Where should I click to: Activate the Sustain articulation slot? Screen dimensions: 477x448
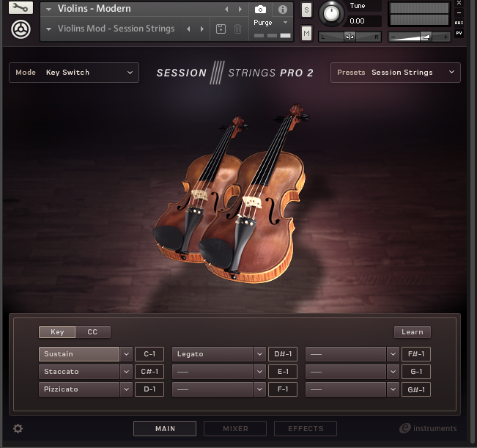pyautogui.click(x=79, y=354)
